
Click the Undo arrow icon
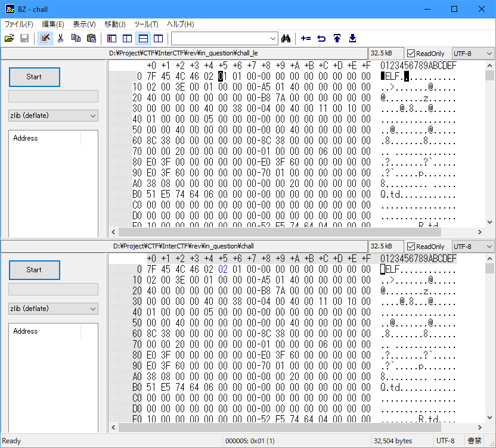[x=321, y=39]
